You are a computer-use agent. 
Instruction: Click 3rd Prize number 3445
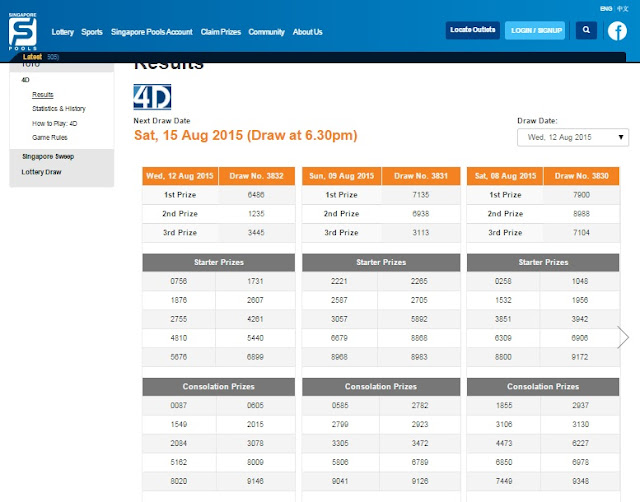[256, 233]
